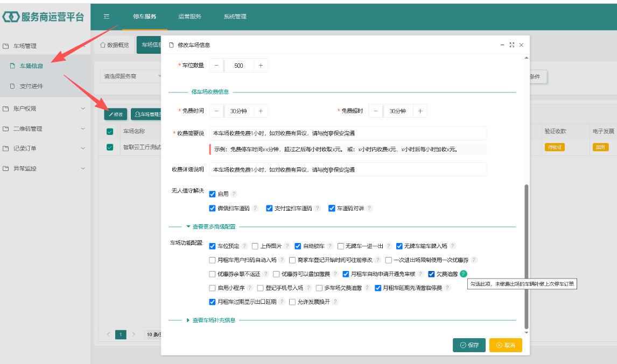Click help icon next to 启用
The image size is (617, 364).
(x=234, y=194)
